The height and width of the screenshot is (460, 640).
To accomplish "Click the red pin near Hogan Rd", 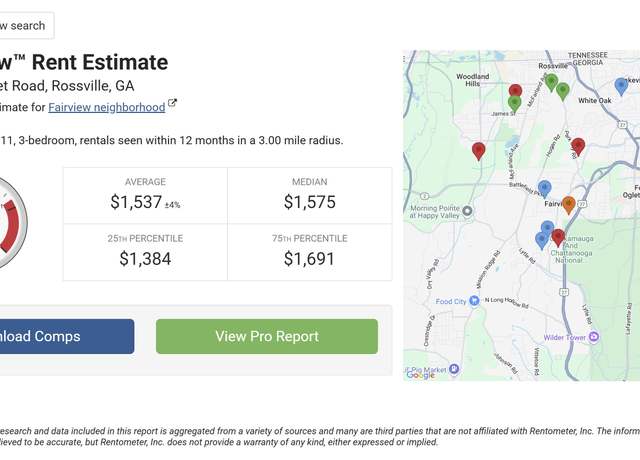I will pyautogui.click(x=578, y=147).
